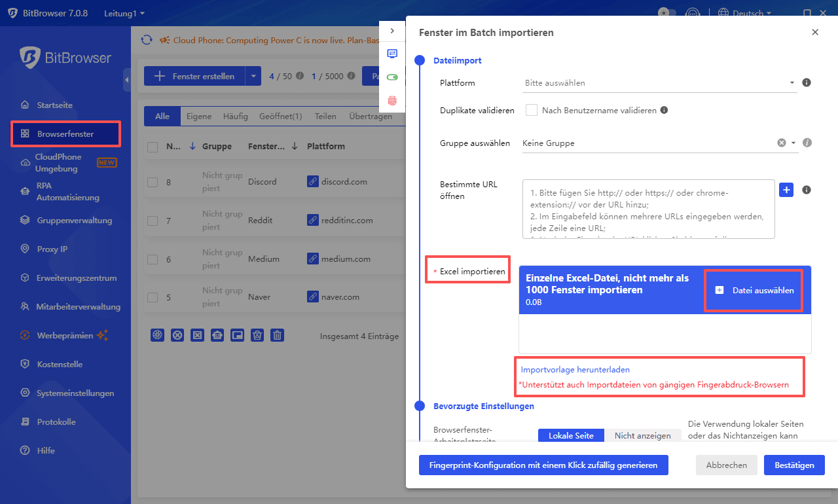Select Lokale Seite for Browserfenster-Arbeitsplatzseite
The height and width of the screenshot is (504, 838).
(x=570, y=435)
